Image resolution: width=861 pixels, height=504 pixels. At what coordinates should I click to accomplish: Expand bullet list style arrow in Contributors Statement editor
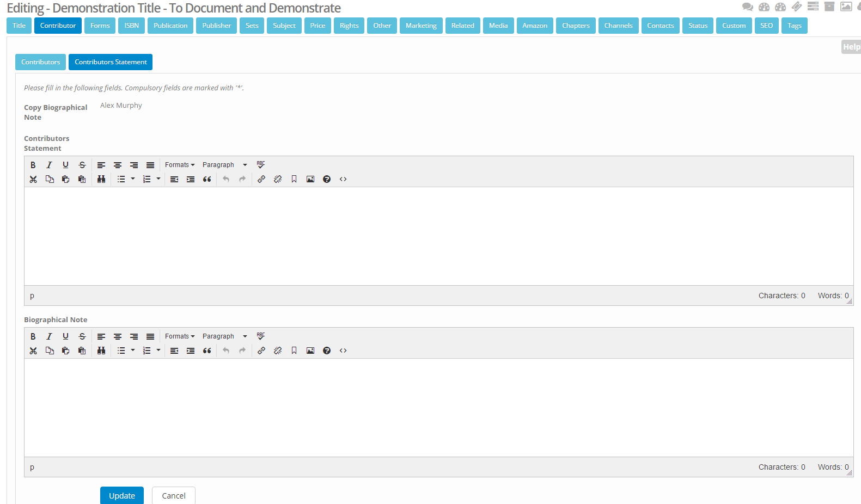click(x=133, y=179)
